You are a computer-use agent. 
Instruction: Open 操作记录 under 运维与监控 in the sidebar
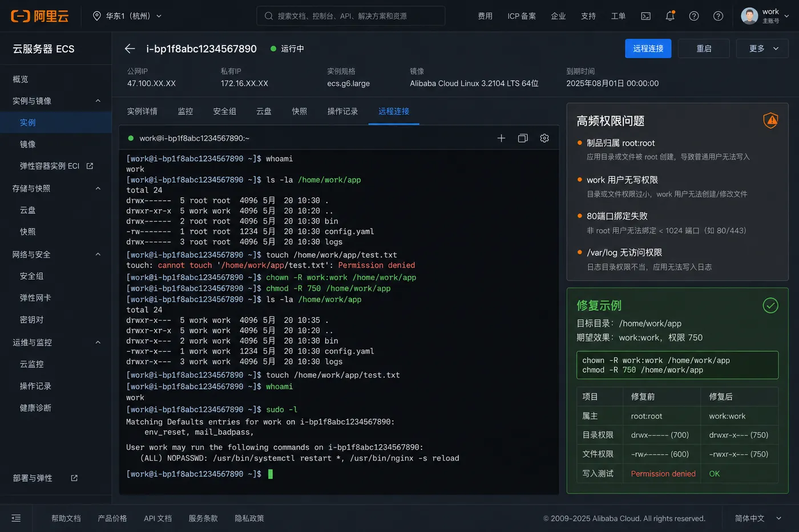point(35,386)
